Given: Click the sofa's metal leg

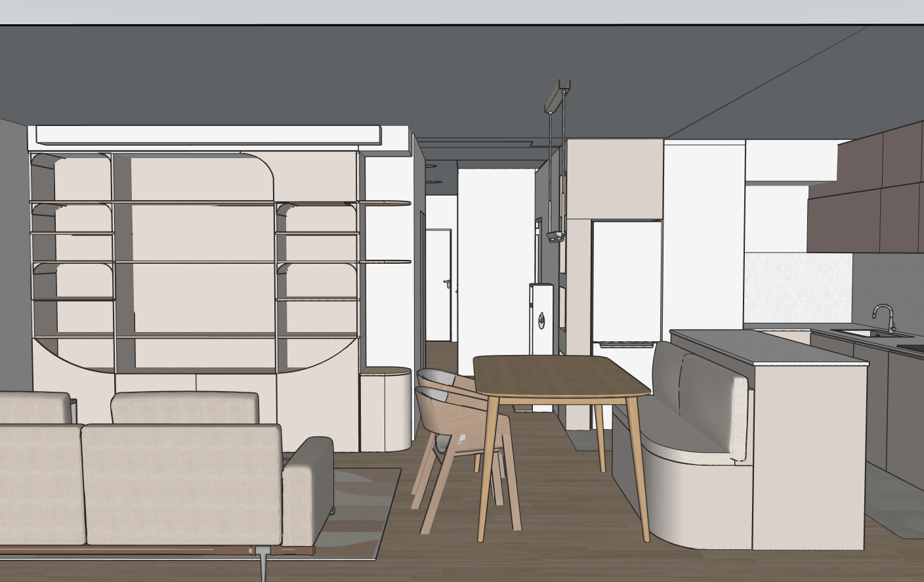Looking at the screenshot, I should point(263,564).
